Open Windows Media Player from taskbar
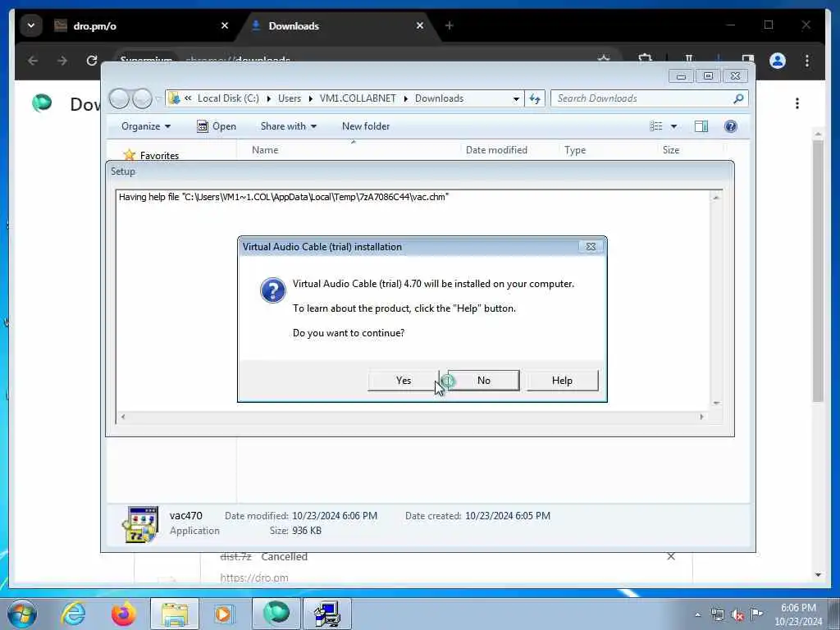The image size is (840, 630). pos(224,614)
